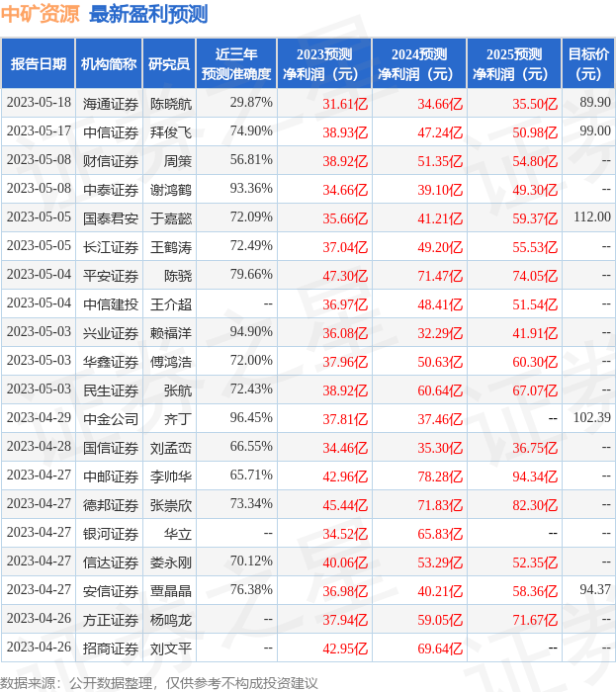This screenshot has height=692, width=616.
Task: Click researcher name 娄永刚
Action: coord(171,562)
